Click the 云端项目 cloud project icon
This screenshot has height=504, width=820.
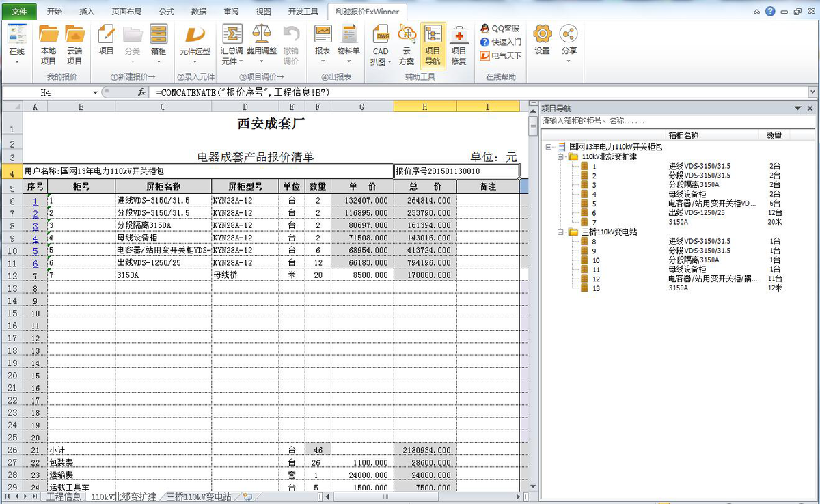(x=74, y=43)
